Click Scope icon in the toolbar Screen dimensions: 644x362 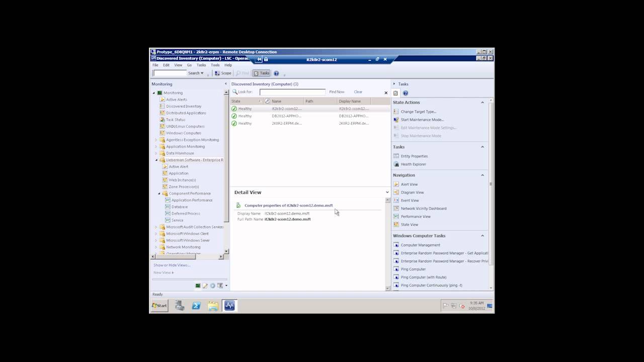pos(217,73)
